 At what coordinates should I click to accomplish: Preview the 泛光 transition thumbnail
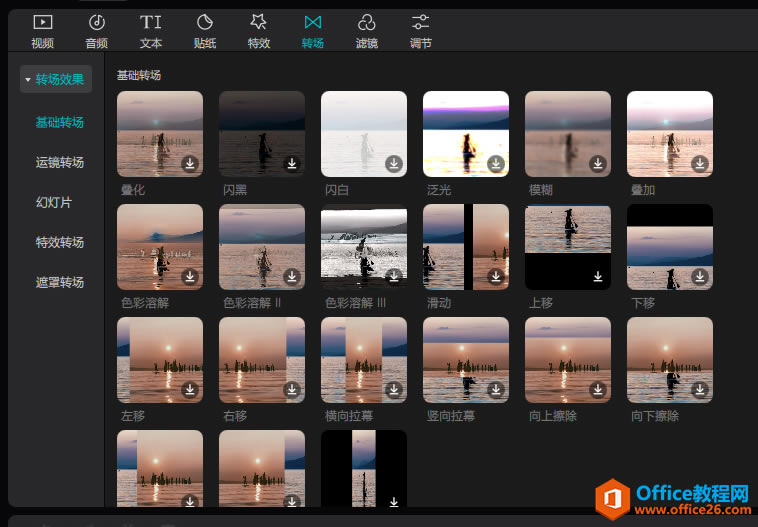pyautogui.click(x=466, y=134)
